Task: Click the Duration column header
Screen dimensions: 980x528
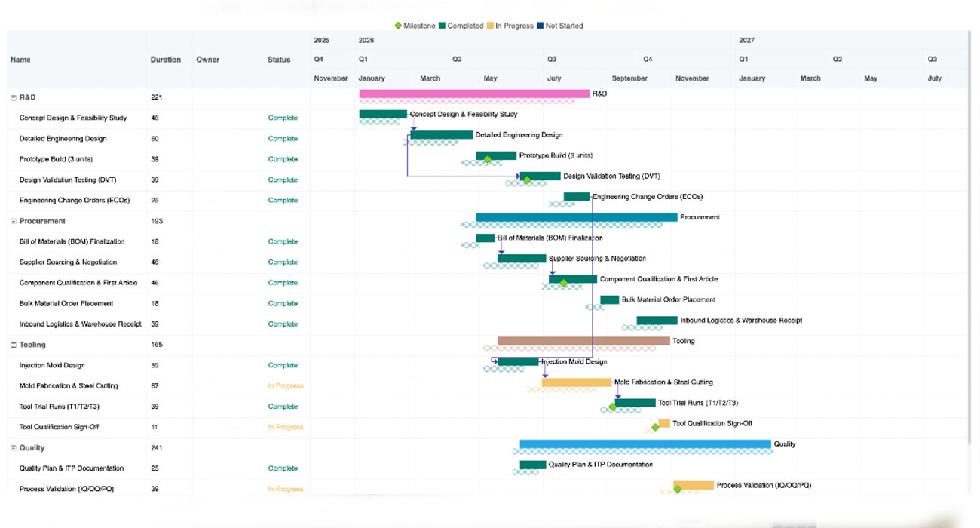Action: pos(166,60)
